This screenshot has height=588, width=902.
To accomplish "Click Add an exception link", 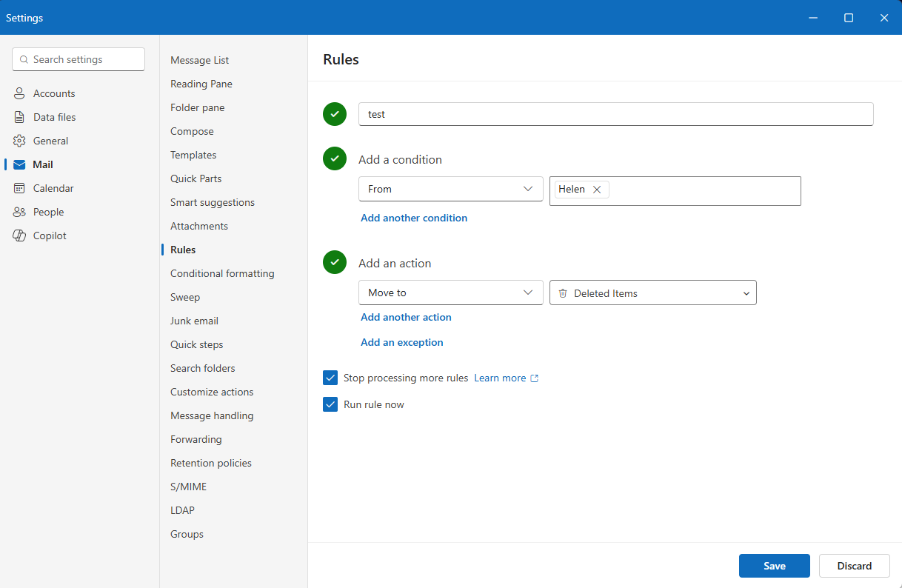I will 402,342.
